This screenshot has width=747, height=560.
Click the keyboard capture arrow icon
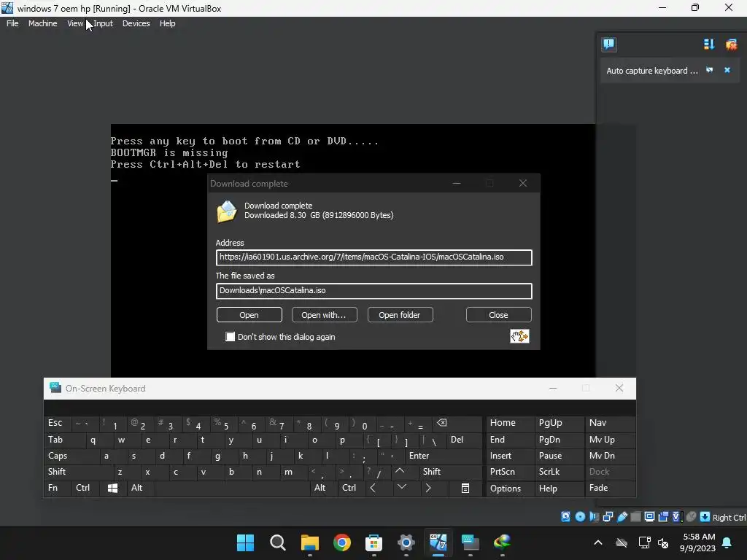coord(705,517)
